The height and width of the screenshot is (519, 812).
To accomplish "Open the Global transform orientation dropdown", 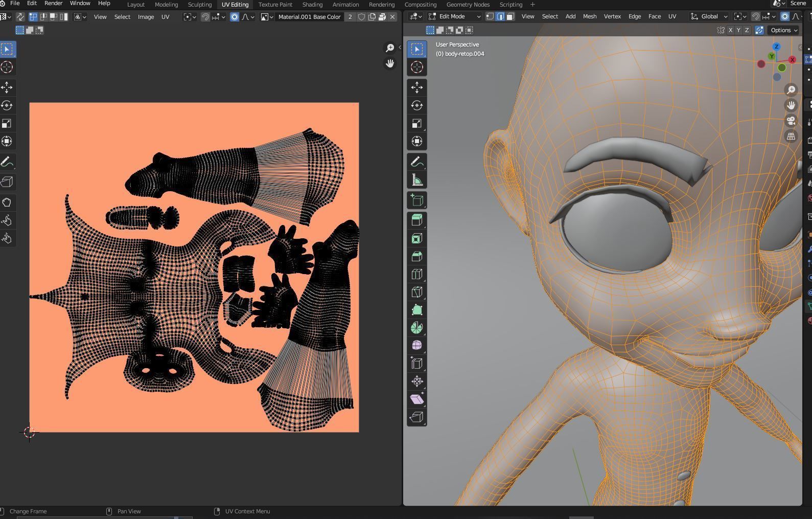I will coord(709,16).
